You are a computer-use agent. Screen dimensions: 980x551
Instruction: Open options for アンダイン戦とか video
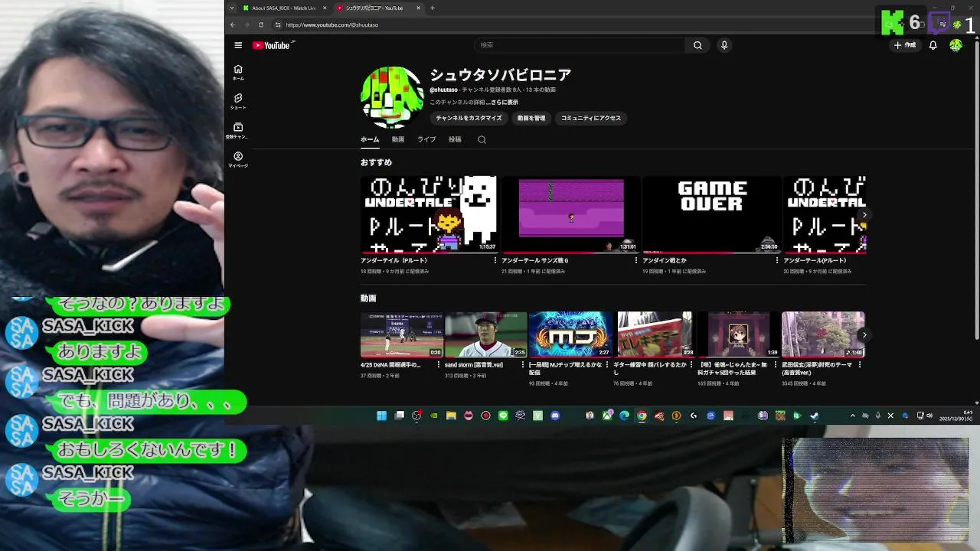[777, 260]
